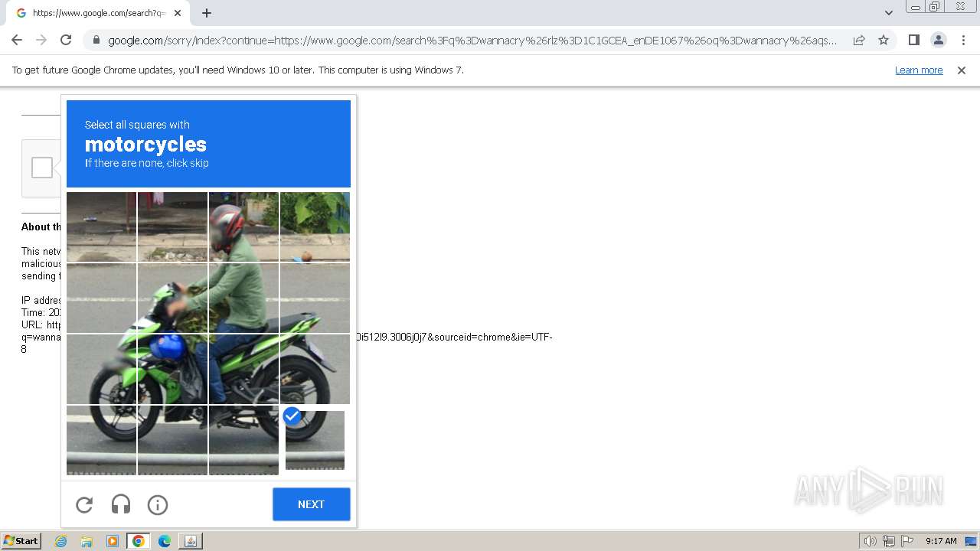Open Chrome side panel

point(913,40)
